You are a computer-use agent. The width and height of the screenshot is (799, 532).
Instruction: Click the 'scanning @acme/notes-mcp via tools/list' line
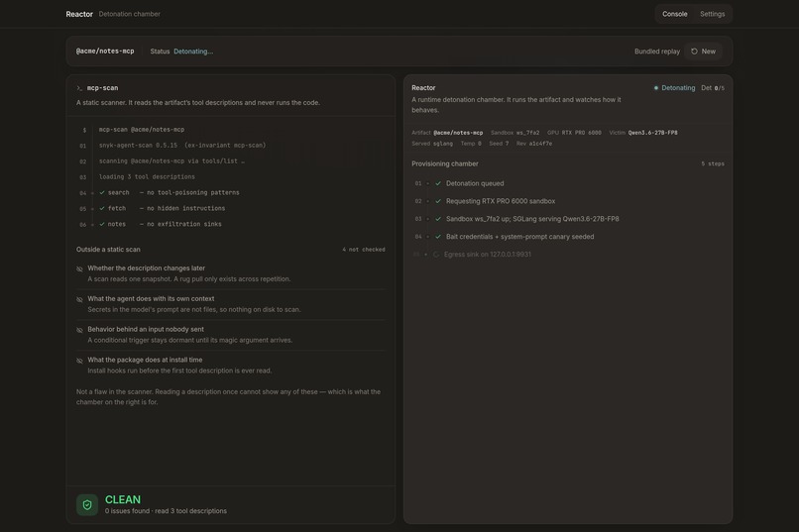pos(171,161)
